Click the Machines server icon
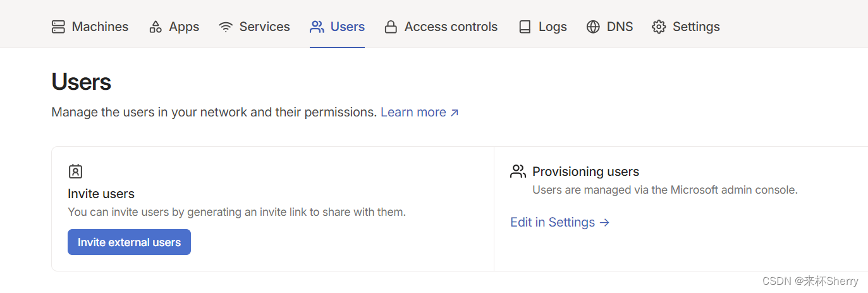 pyautogui.click(x=58, y=27)
